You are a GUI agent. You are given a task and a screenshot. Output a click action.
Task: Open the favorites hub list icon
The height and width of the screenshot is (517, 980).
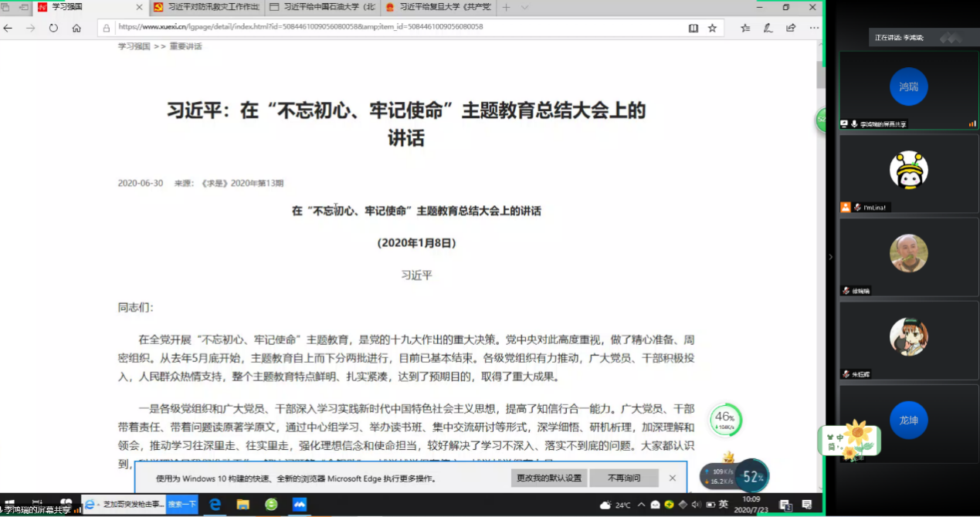[x=745, y=28]
